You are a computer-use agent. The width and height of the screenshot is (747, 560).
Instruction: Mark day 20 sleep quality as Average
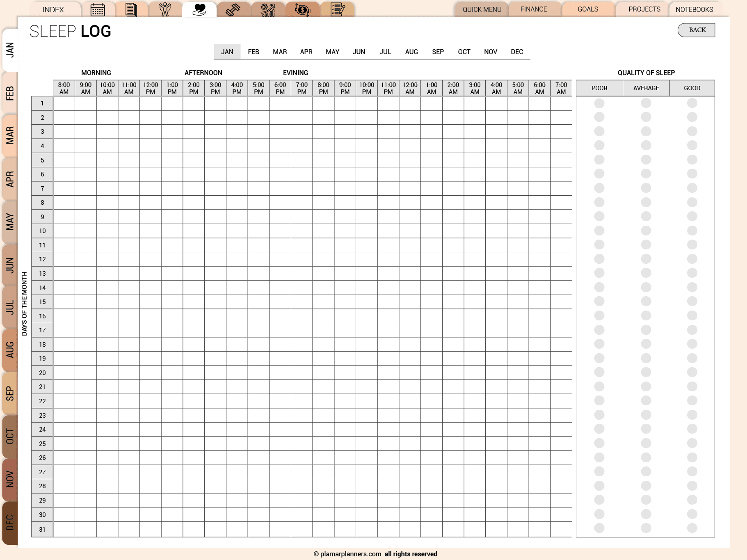(x=646, y=372)
